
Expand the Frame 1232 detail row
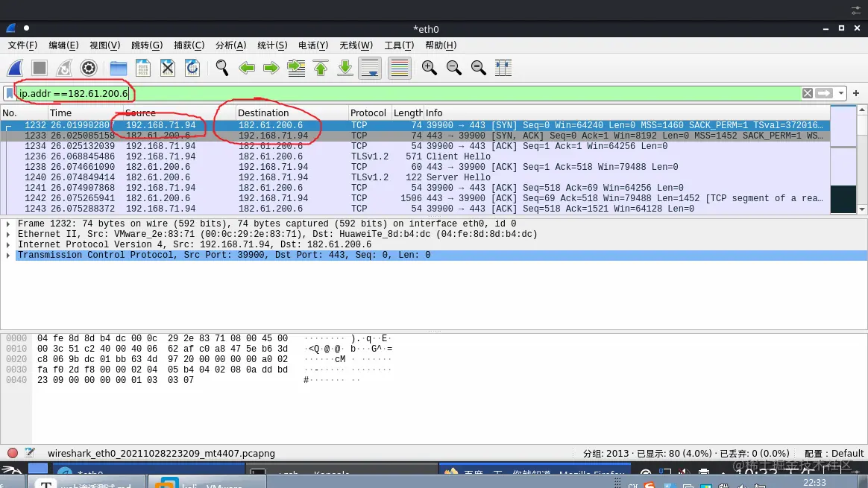[x=7, y=224]
